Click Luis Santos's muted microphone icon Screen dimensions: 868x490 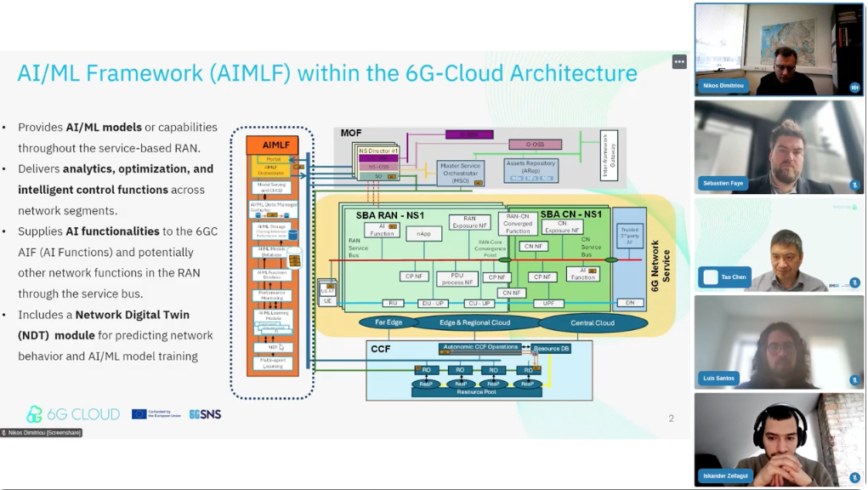click(x=854, y=379)
